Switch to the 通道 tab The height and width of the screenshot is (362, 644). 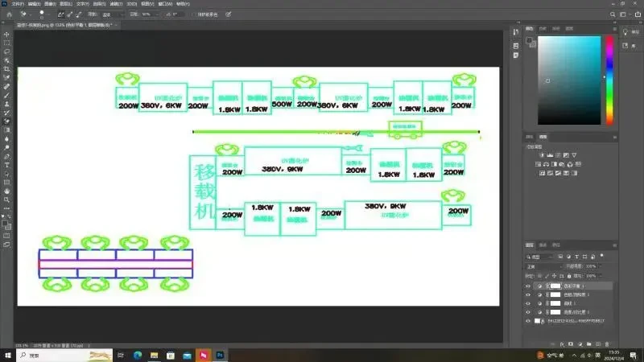[543, 245]
